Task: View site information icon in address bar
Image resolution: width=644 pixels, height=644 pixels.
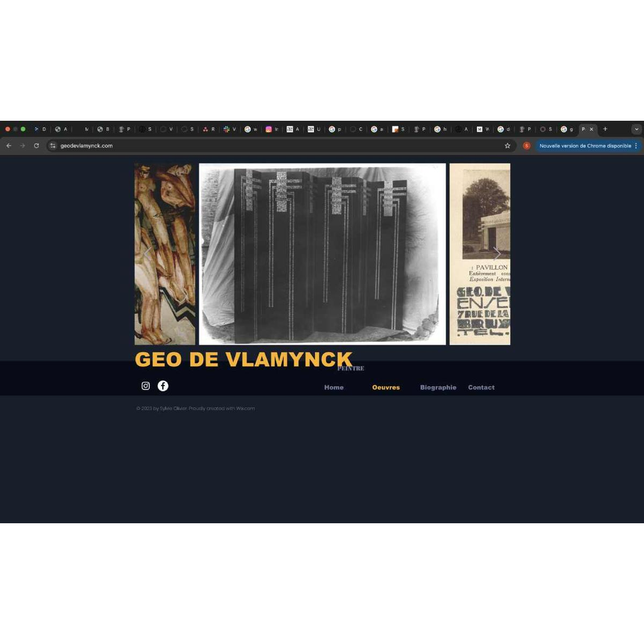Action: tap(53, 145)
